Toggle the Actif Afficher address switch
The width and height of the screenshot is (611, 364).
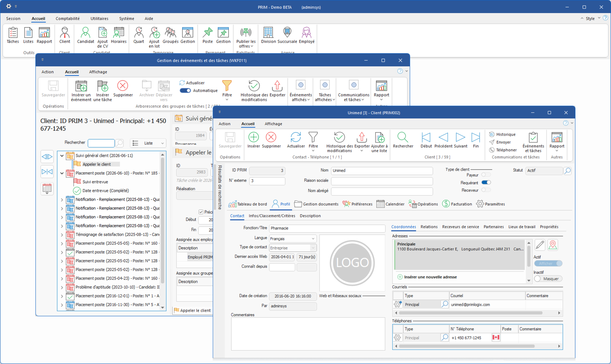click(x=548, y=263)
